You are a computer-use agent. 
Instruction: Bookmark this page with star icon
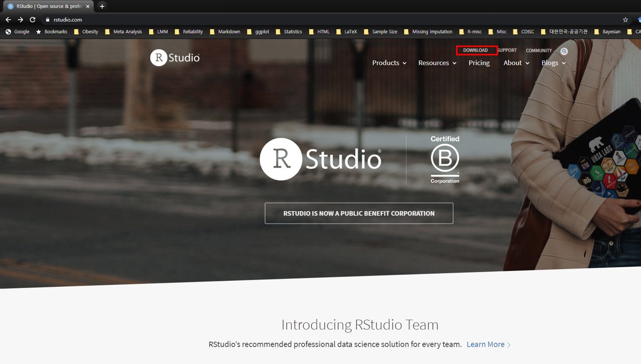click(x=625, y=20)
